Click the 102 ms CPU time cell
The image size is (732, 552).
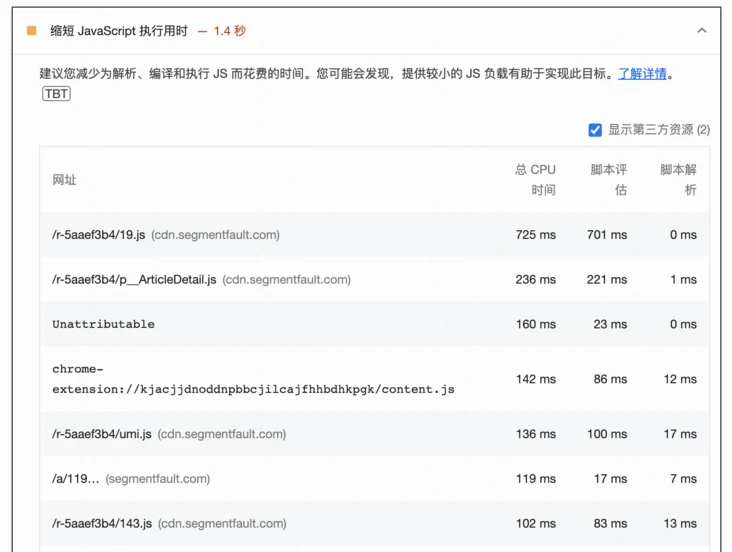[535, 524]
